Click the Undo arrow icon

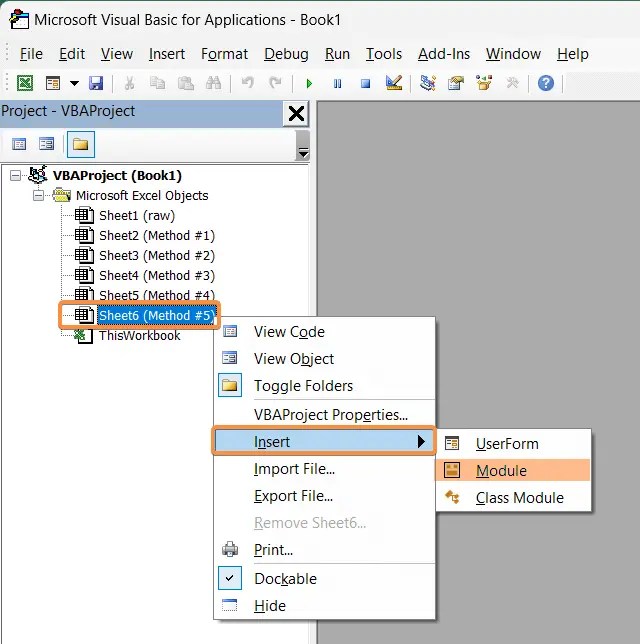247,83
